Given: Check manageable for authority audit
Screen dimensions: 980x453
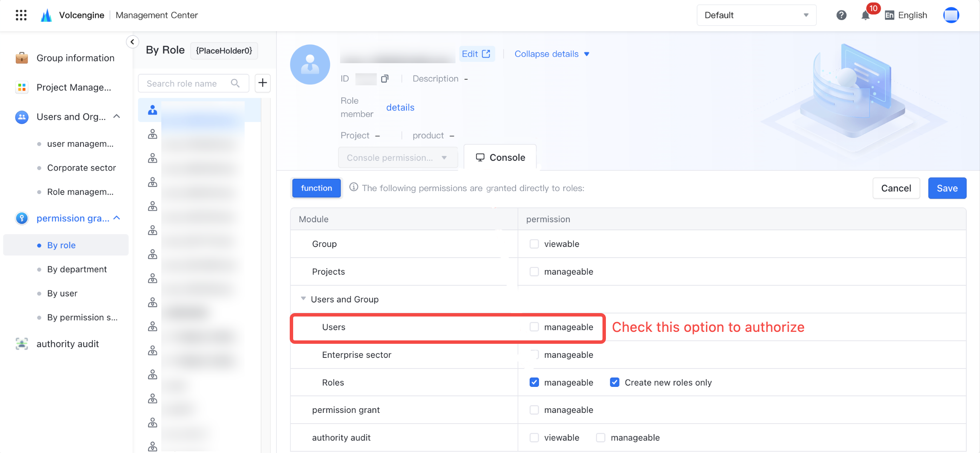Looking at the screenshot, I should [x=601, y=438].
